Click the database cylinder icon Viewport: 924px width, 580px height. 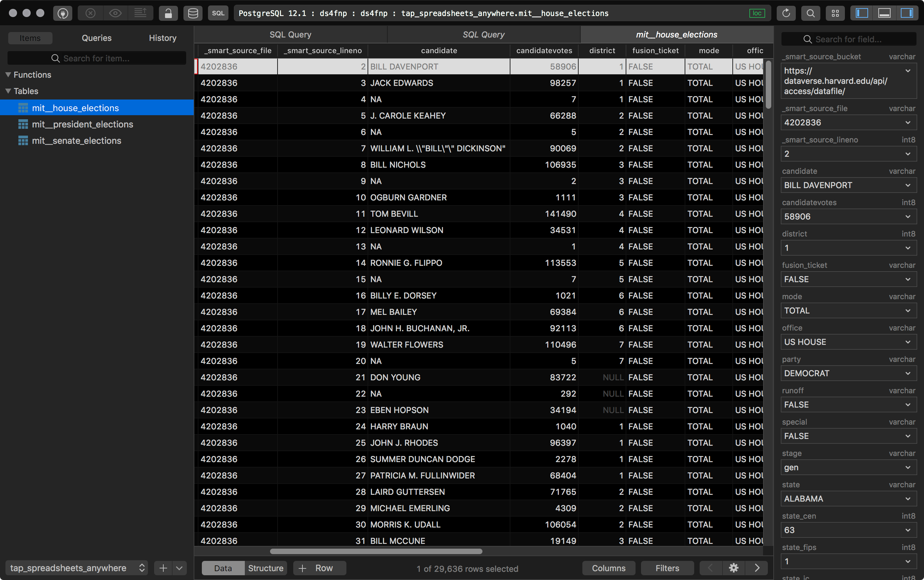point(193,13)
